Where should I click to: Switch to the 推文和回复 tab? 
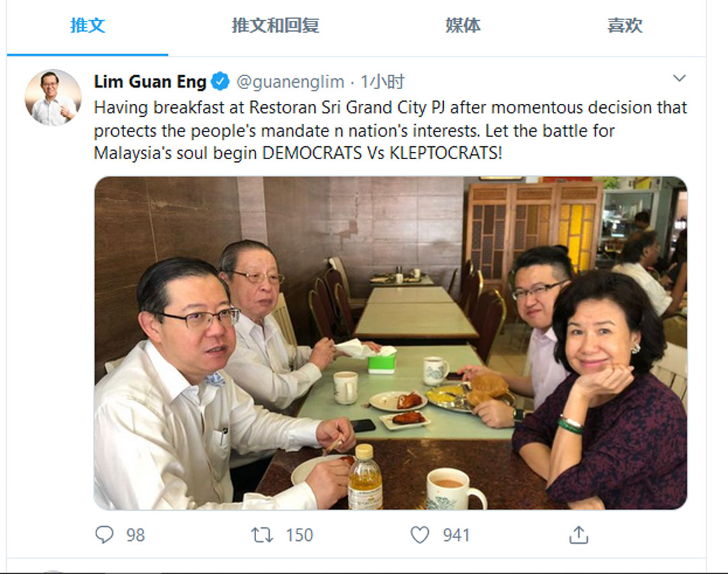275,26
